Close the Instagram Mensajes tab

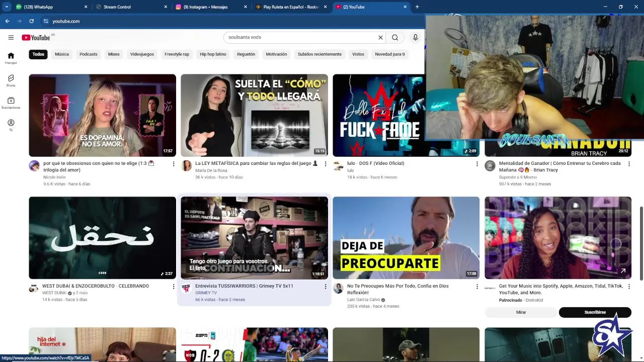[246, 7]
